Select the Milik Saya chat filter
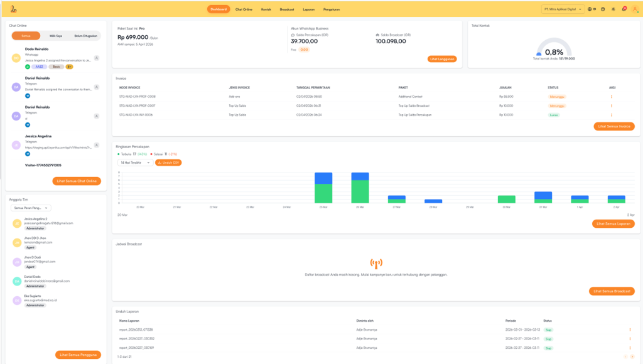643x364 pixels. [56, 36]
